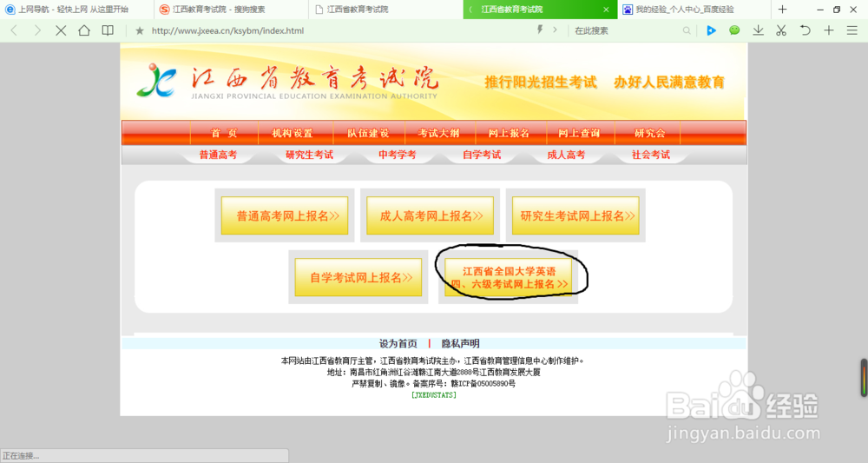Click the 自学考试网上报名 button
The height and width of the screenshot is (463, 868).
(x=358, y=277)
